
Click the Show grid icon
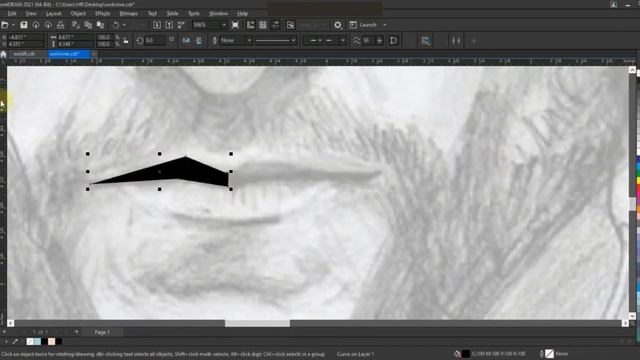click(x=263, y=25)
